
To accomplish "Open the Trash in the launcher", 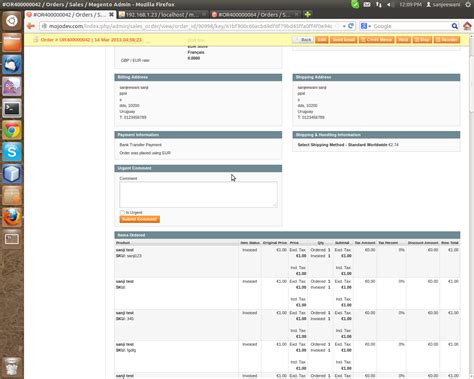I will coord(12,366).
